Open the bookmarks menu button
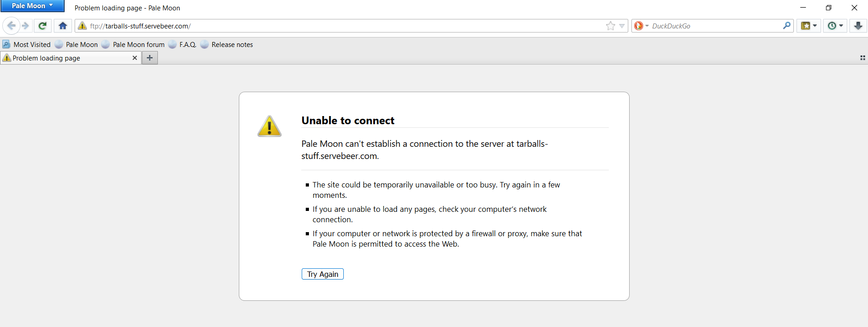The width and height of the screenshot is (868, 327). click(x=809, y=26)
